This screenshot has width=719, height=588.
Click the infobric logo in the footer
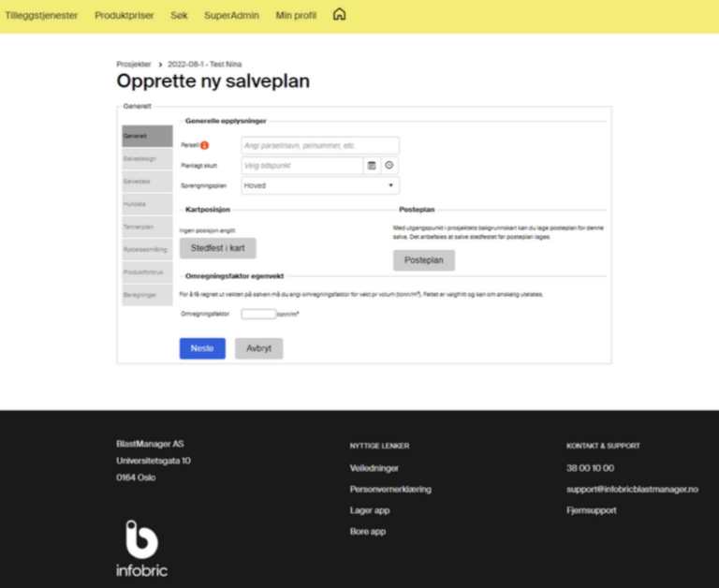click(142, 548)
